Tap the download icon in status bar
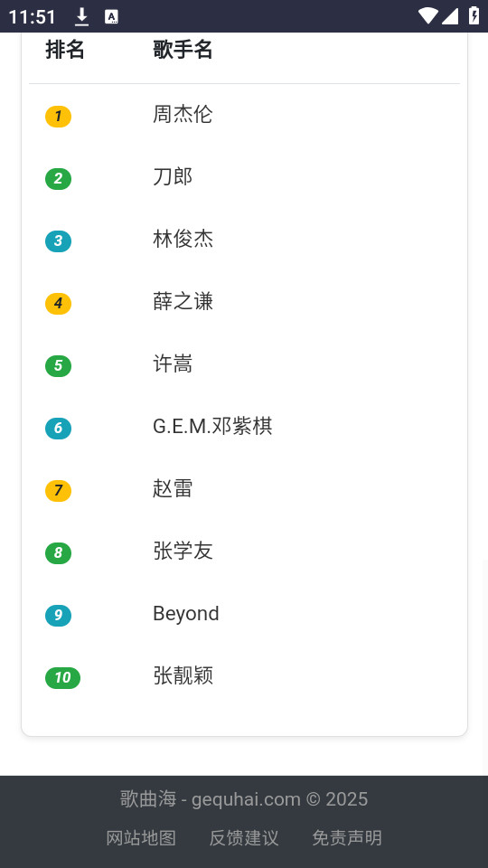 [82, 16]
